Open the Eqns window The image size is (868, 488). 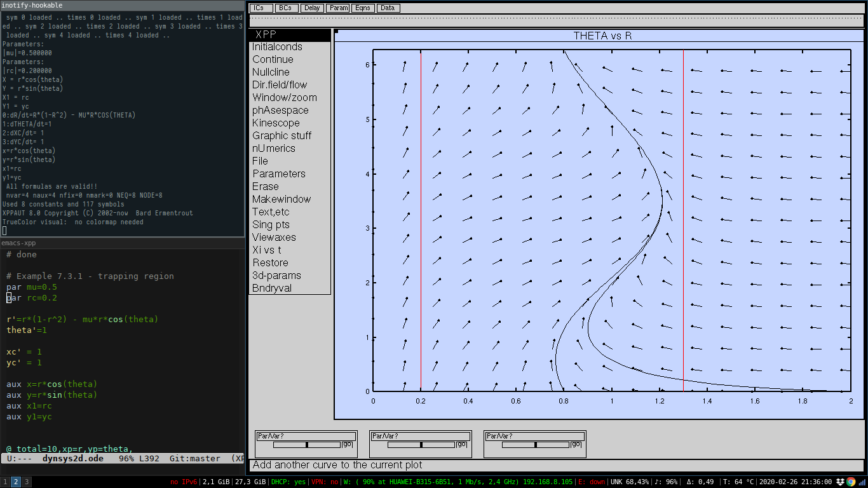363,8
